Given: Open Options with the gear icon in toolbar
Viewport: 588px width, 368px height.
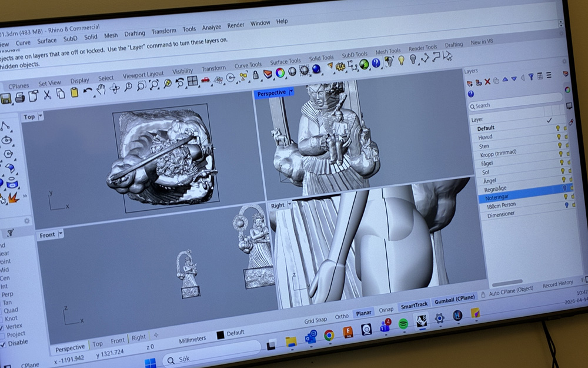Looking at the screenshot, I should [340, 67].
